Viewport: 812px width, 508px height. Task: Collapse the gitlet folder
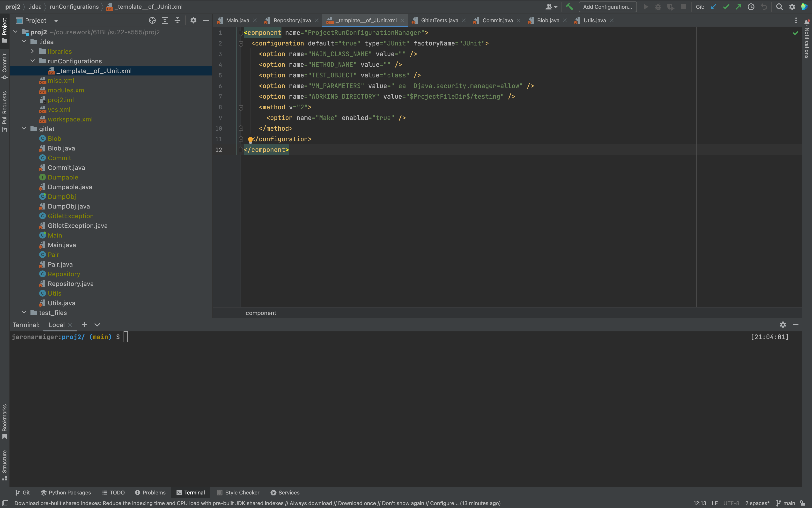coord(24,129)
